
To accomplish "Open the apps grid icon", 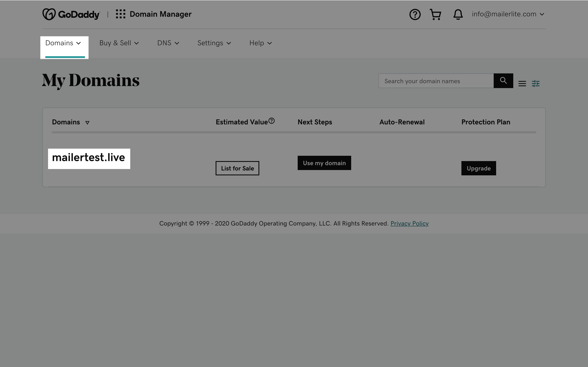I will coord(120,14).
